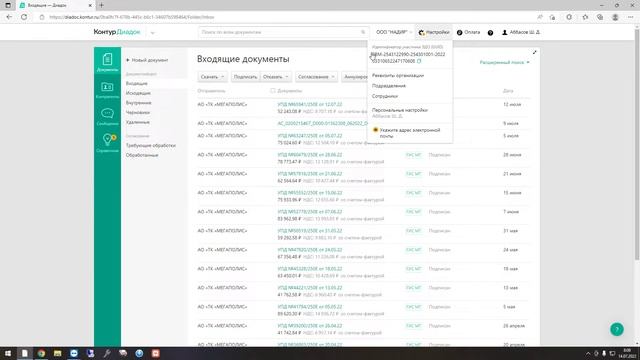Open the Справочная lightbulb section
Screen dimensions: 640x360
[x=107, y=143]
